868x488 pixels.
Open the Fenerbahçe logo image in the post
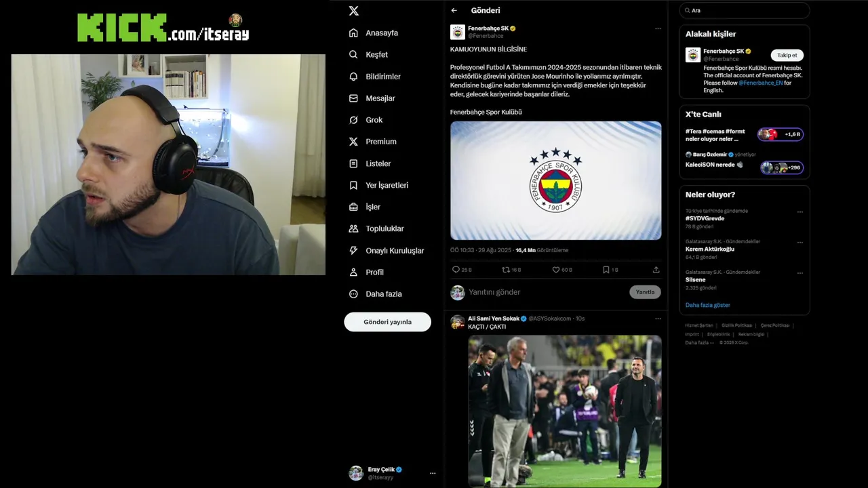556,180
